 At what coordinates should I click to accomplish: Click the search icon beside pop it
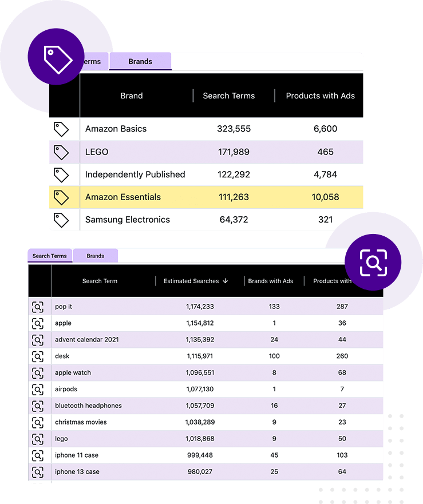coord(38,307)
